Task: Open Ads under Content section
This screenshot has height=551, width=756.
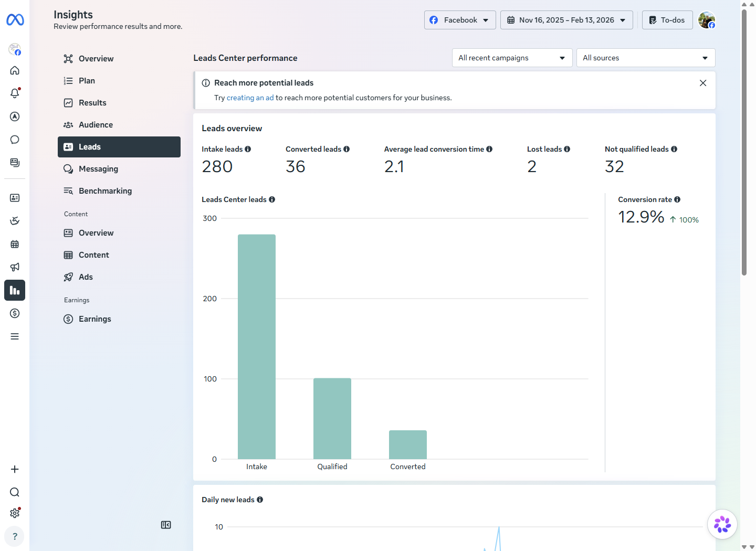Action: pyautogui.click(x=119, y=277)
